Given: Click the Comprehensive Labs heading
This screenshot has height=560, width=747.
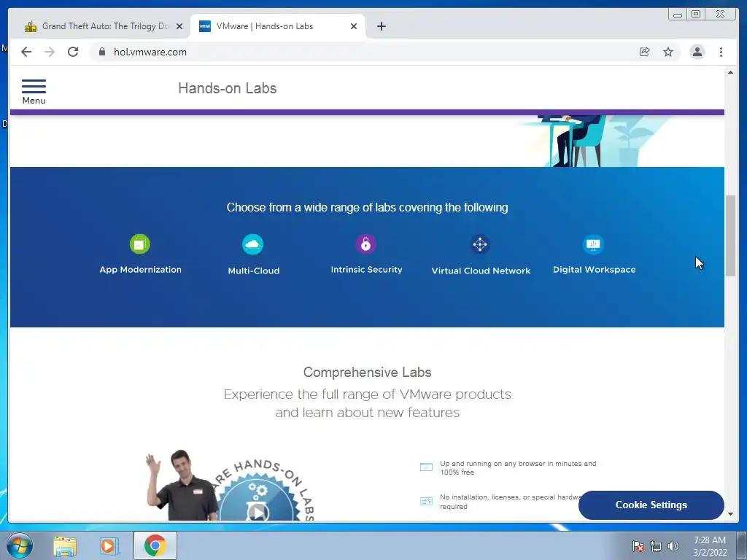Looking at the screenshot, I should pos(368,372).
